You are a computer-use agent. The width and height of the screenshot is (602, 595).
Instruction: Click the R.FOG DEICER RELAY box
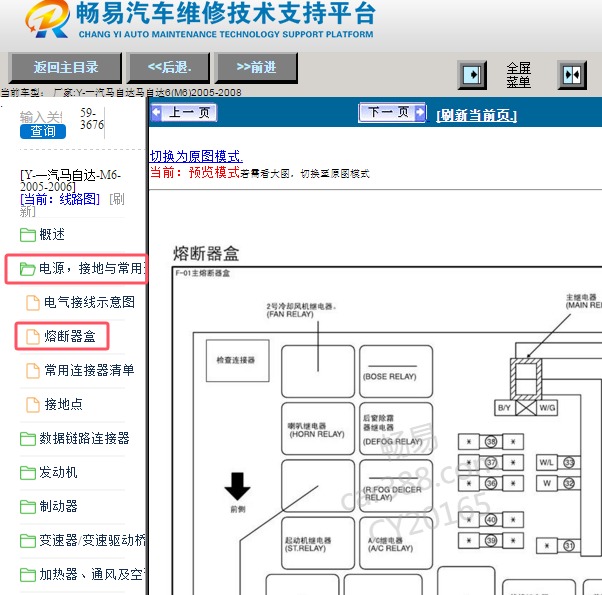click(396, 486)
